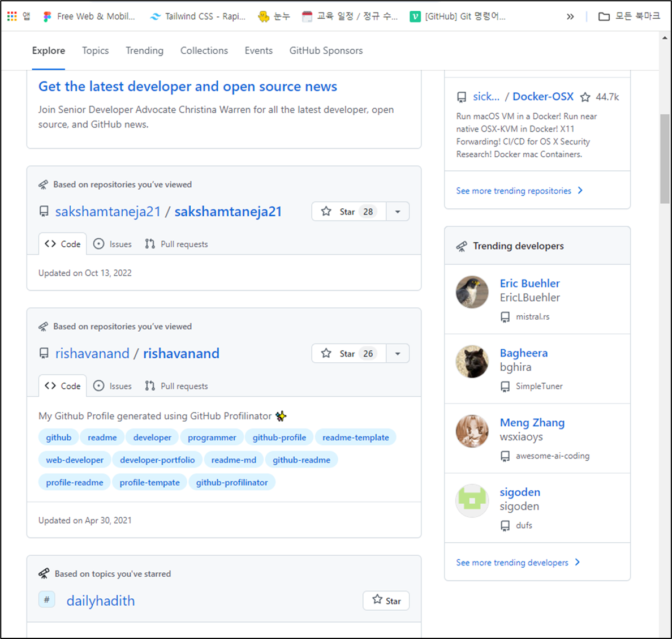Switch to the GitHub Sponsors tab
This screenshot has height=639, width=672.
pos(326,50)
